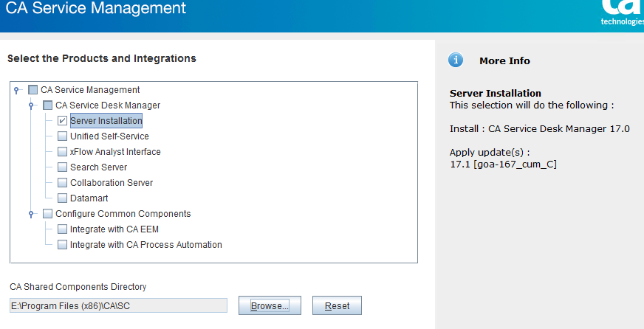644x329 pixels.
Task: Collapse the CA Service Management tree node
Action: point(16,90)
